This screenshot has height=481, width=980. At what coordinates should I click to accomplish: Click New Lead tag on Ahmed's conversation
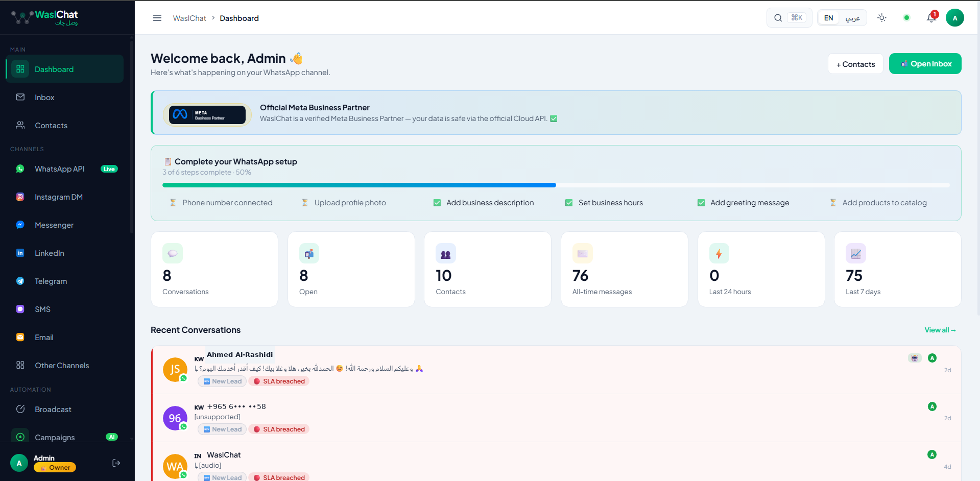point(222,381)
